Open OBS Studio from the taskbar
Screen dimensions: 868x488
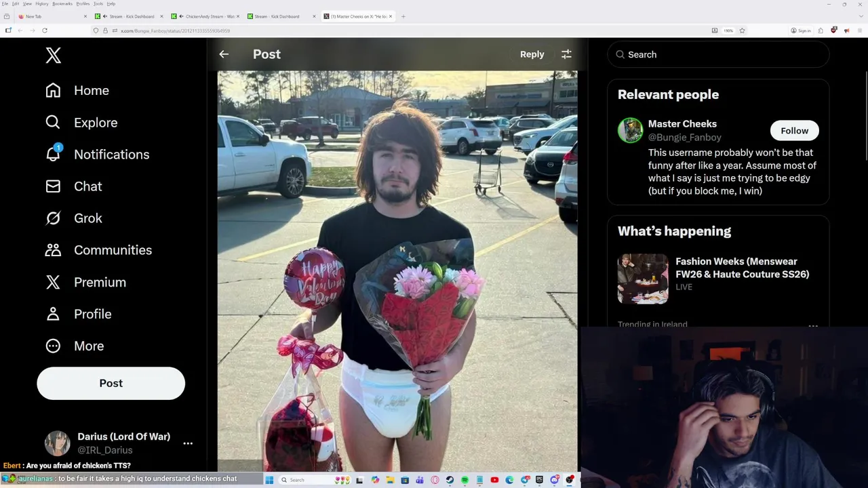coord(570,480)
